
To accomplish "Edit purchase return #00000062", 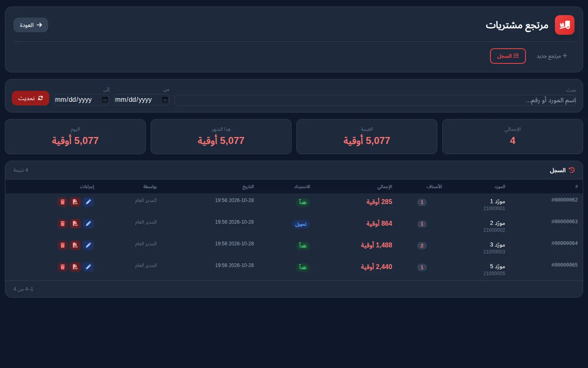I will [x=88, y=202].
